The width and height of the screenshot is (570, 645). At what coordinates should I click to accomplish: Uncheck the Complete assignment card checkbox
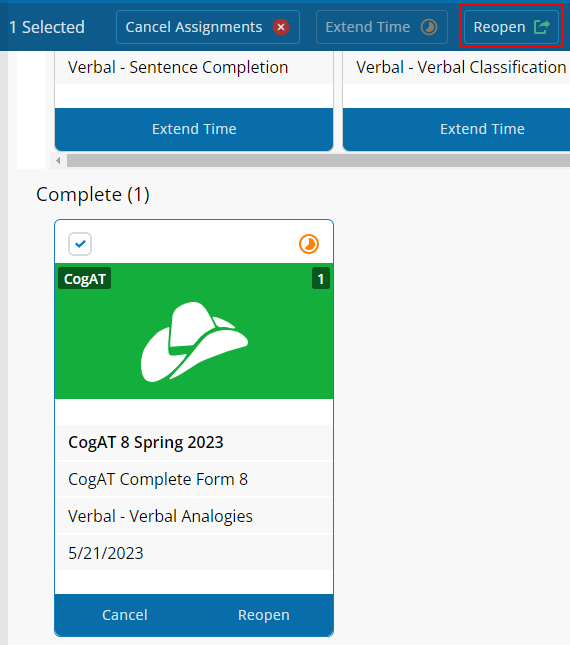[80, 244]
